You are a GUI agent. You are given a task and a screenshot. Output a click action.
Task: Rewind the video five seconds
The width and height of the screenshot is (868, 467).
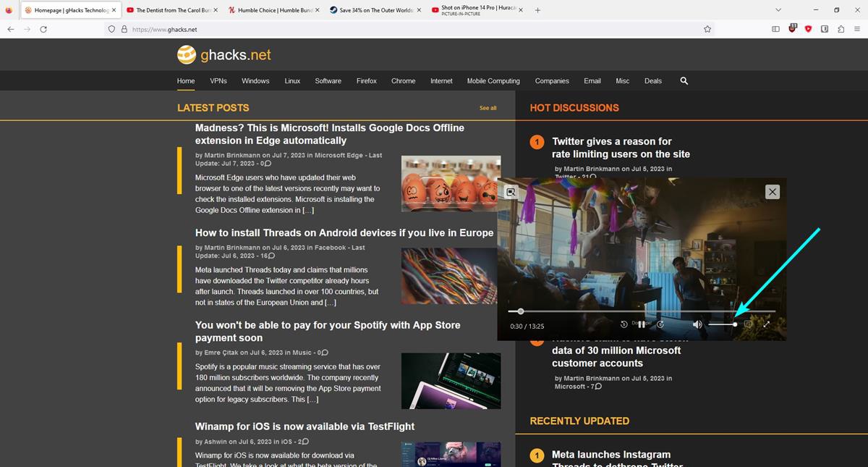[624, 324]
